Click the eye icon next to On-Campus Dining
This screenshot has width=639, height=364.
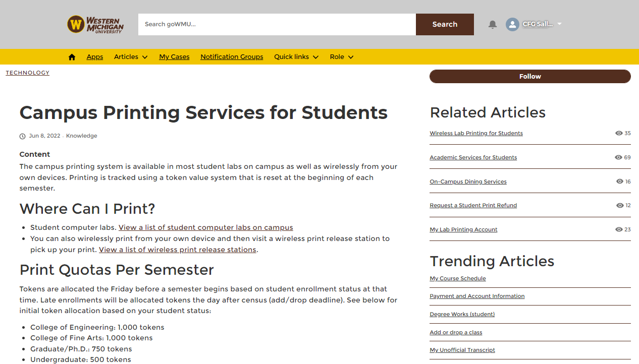point(620,181)
